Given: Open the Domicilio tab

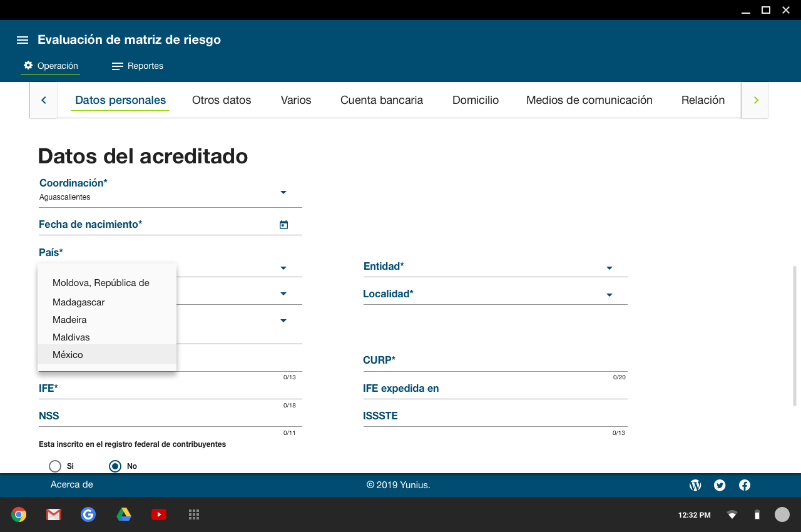Looking at the screenshot, I should click(x=475, y=100).
